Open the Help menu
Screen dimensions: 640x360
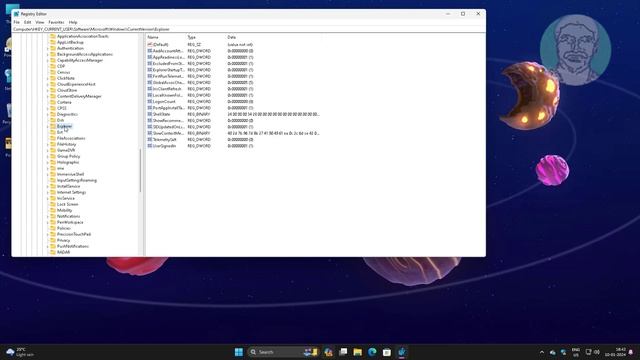pos(73,22)
